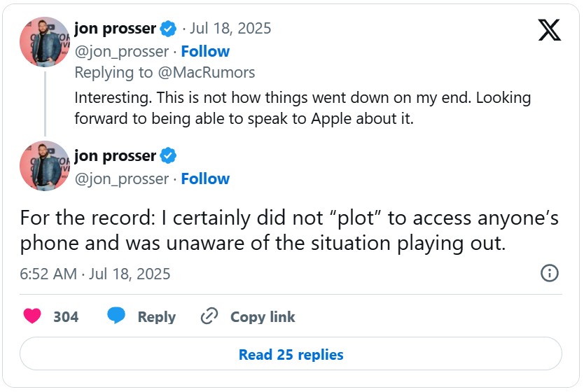Click the Reply text label
The image size is (584, 392).
[155, 316]
